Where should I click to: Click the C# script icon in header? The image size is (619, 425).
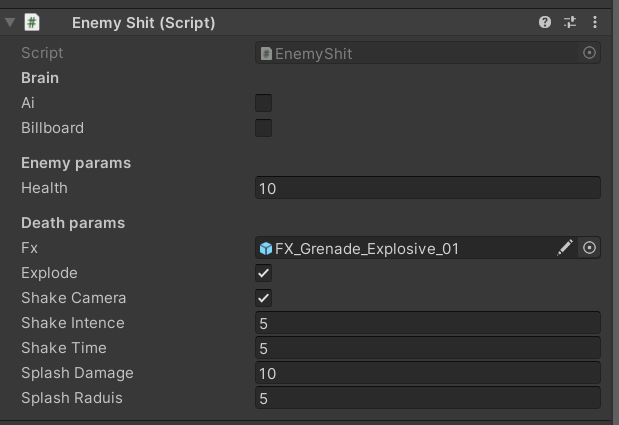pos(32,22)
